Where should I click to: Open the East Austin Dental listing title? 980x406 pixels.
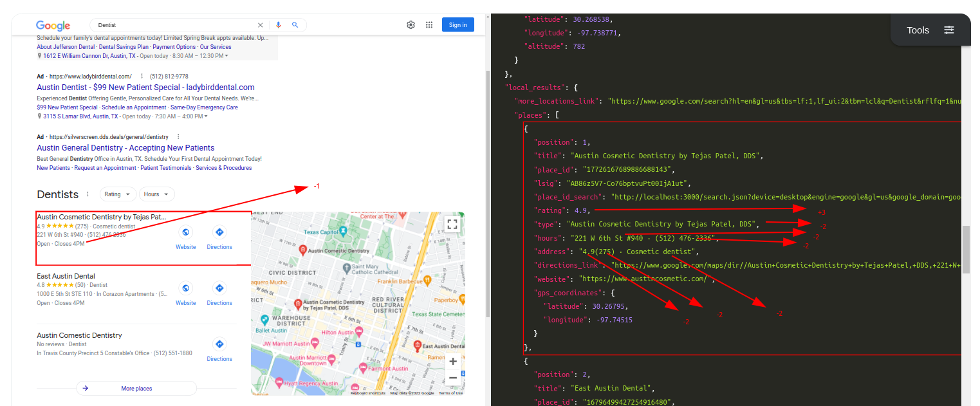(66, 276)
